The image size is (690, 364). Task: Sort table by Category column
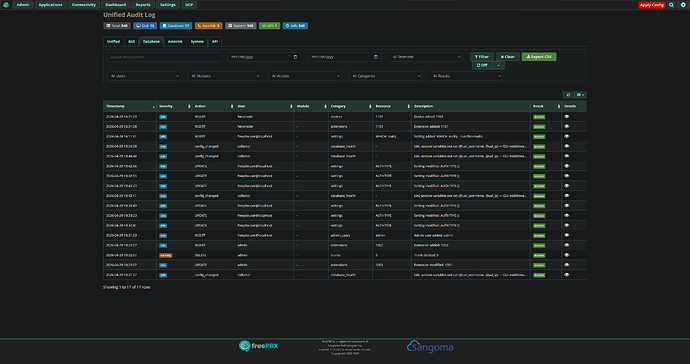[x=351, y=106]
